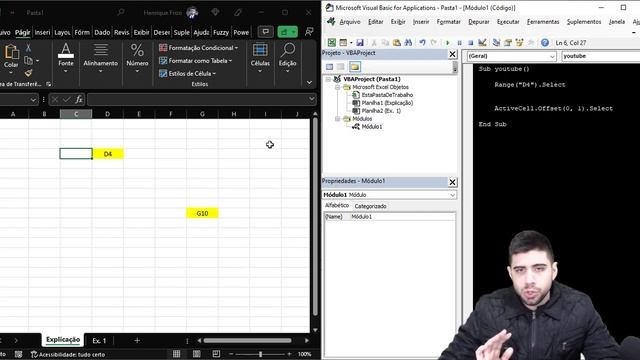Stop the macro with the Reset square icon
The width and height of the screenshot is (640, 360).
pyautogui.click(x=470, y=42)
